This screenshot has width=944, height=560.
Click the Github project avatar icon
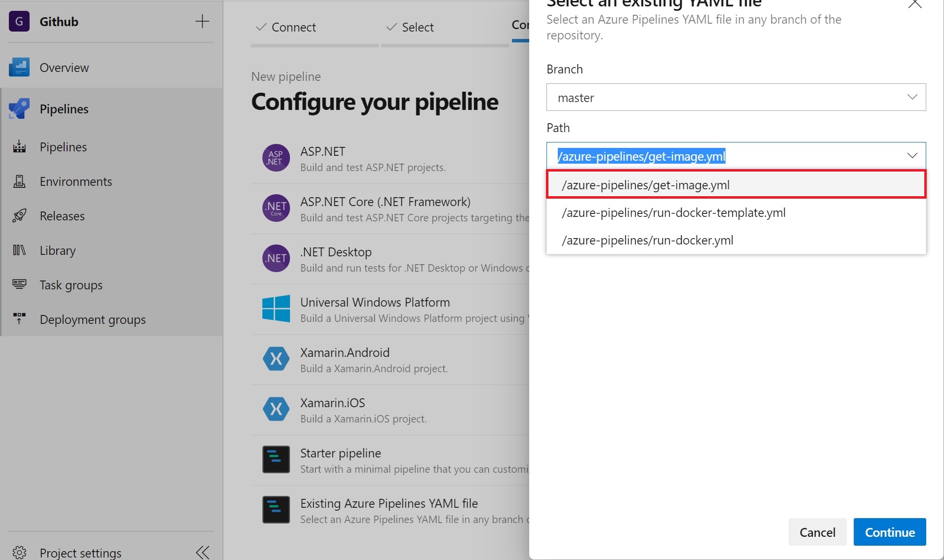click(19, 21)
